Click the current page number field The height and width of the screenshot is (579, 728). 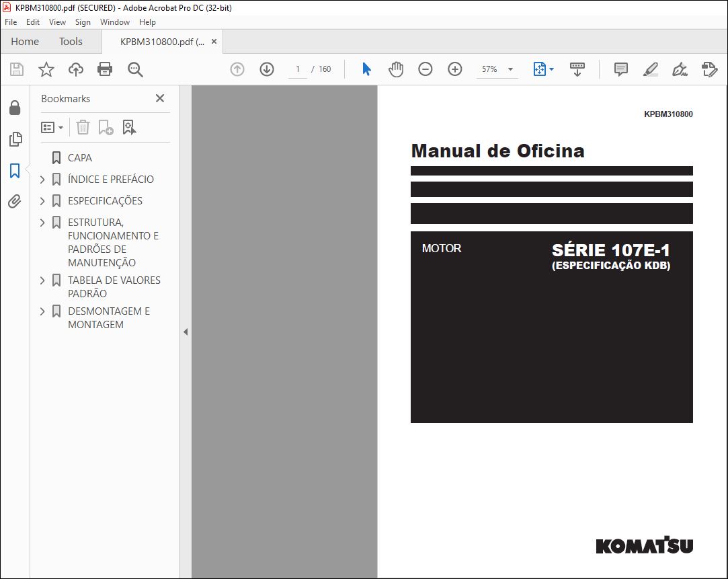[298, 69]
